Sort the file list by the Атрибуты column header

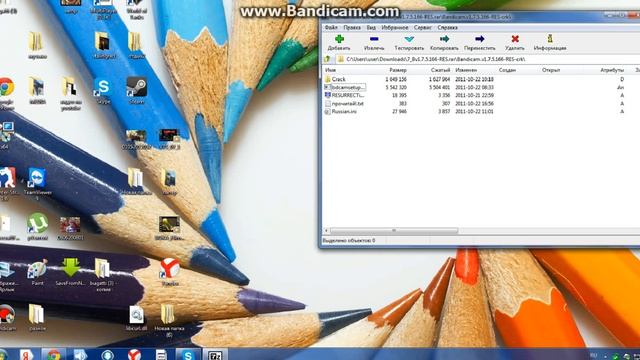click(612, 70)
